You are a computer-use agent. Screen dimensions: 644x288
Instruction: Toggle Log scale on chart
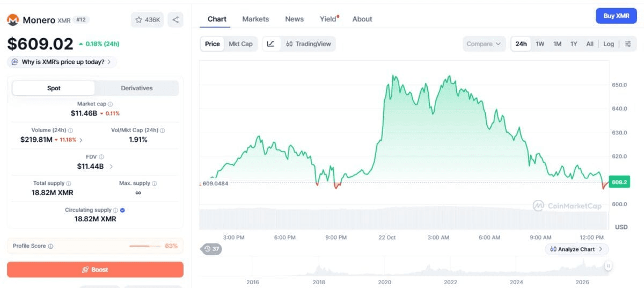click(609, 44)
